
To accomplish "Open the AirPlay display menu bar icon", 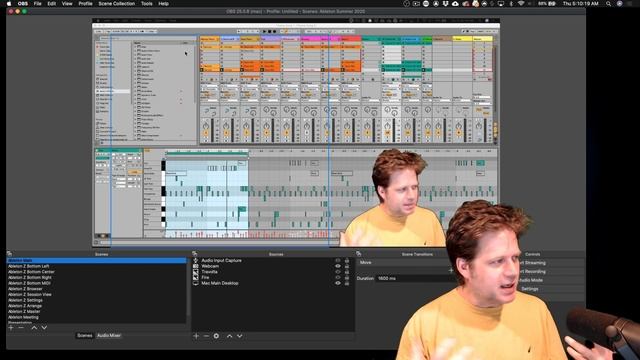I will [501, 4].
